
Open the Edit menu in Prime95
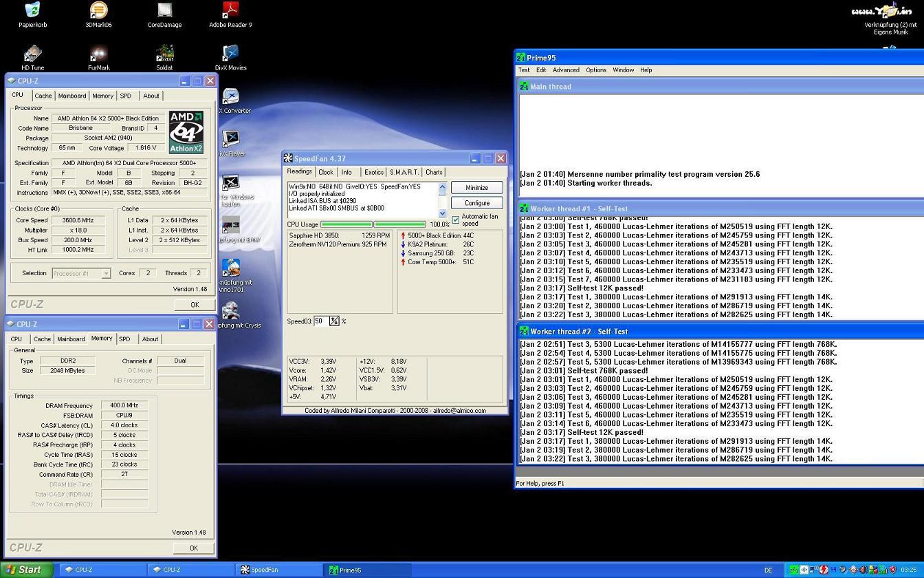541,70
